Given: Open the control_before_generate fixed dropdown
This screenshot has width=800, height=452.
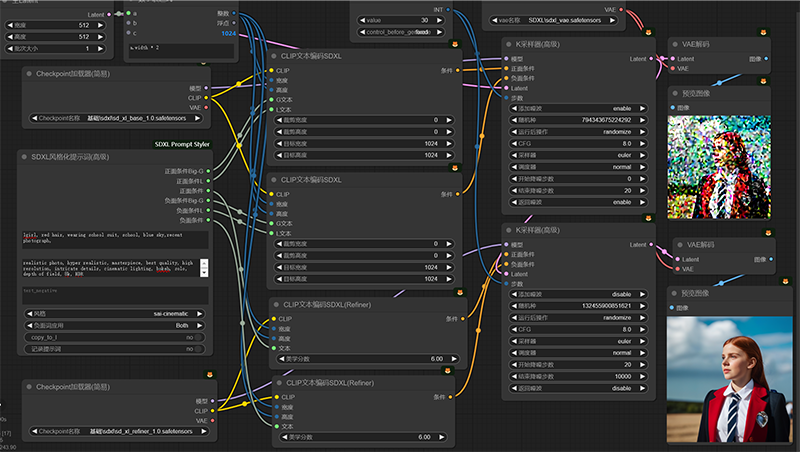Looking at the screenshot, I should (401, 32).
